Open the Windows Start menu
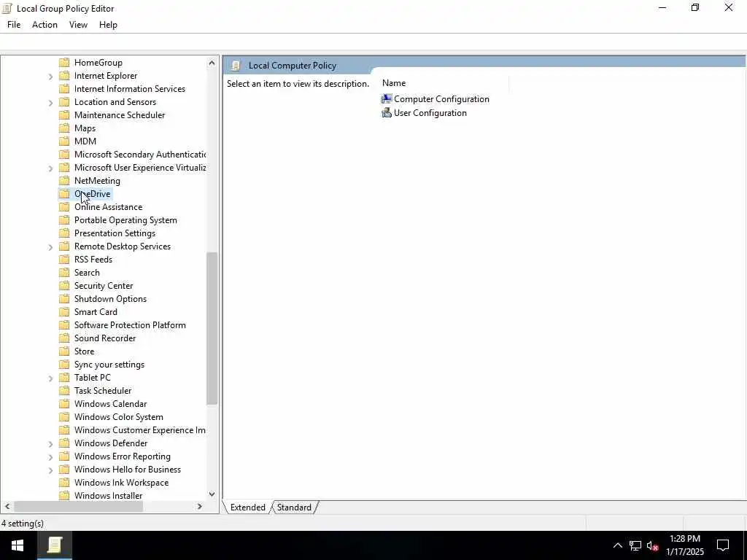Image resolution: width=747 pixels, height=560 pixels. [x=18, y=545]
